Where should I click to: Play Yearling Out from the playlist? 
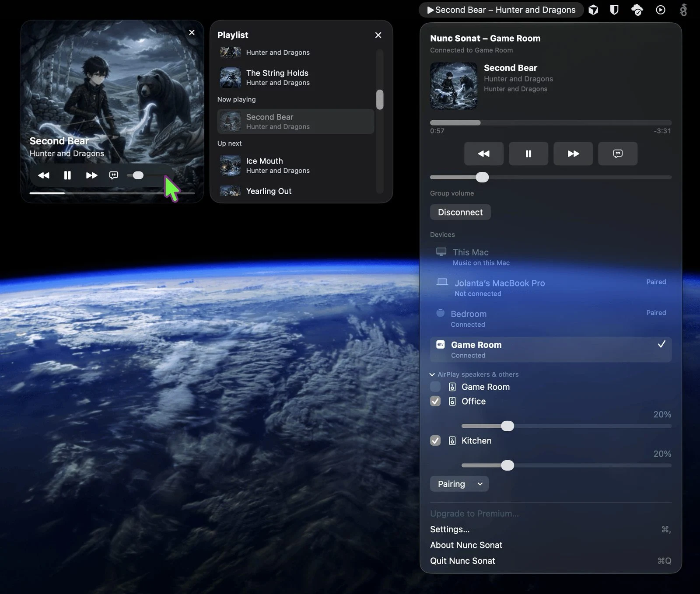(x=296, y=191)
